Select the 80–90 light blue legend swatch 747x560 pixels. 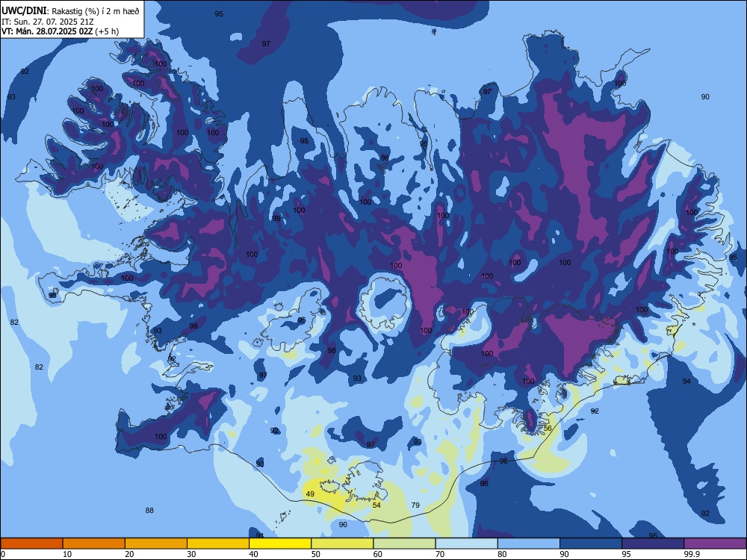[x=529, y=544]
